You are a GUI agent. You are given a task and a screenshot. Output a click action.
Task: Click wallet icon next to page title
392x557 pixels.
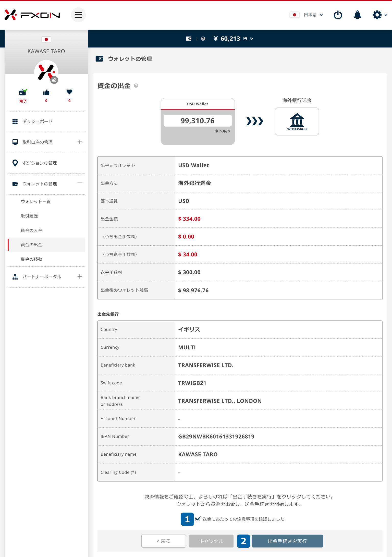click(x=100, y=59)
